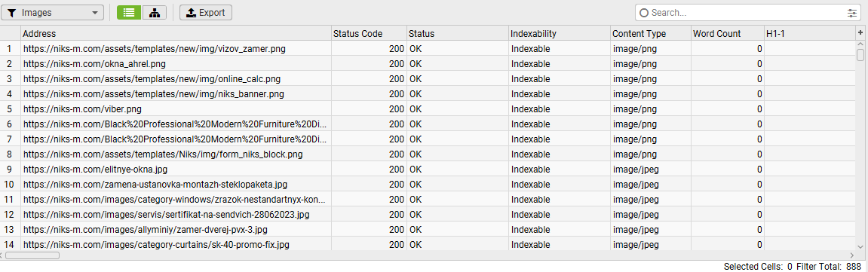Switch to list view mode
Screen dimensions: 868x272
point(129,13)
